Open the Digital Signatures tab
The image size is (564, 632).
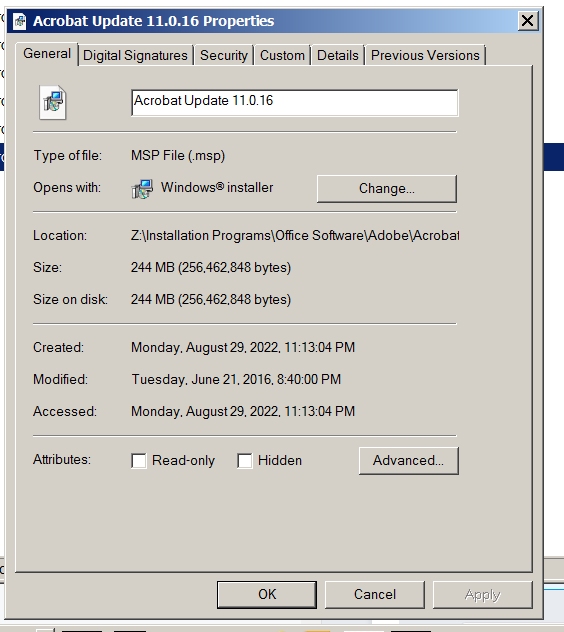135,55
